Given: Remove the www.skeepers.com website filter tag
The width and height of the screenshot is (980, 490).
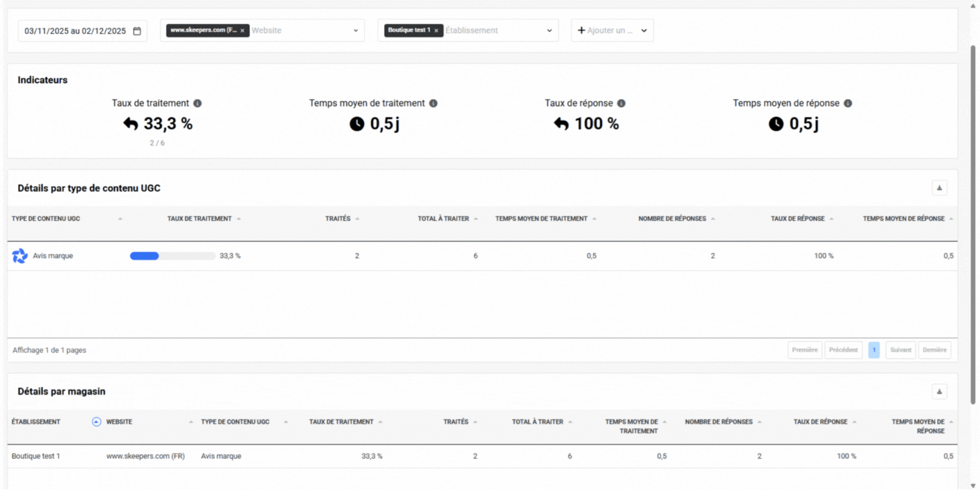Looking at the screenshot, I should pos(243,31).
